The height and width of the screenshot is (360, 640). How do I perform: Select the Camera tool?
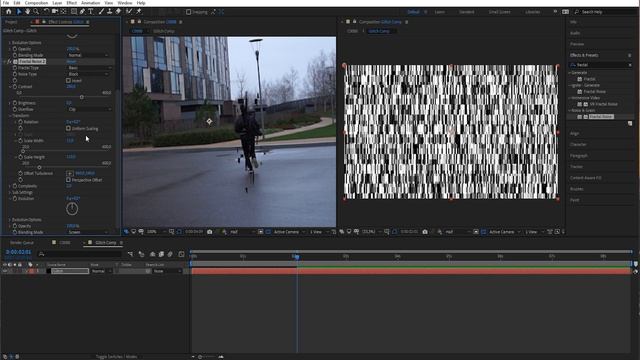click(54, 11)
